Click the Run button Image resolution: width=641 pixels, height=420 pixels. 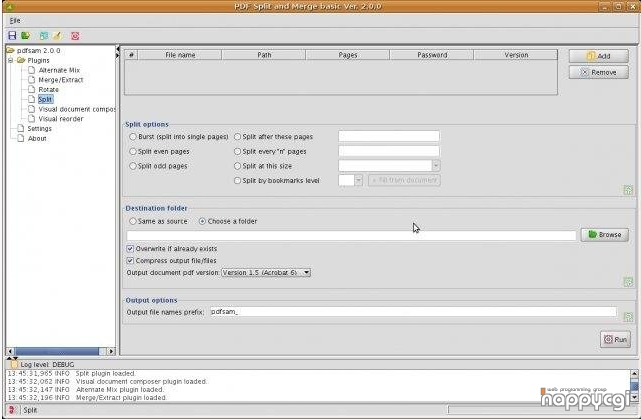615,339
